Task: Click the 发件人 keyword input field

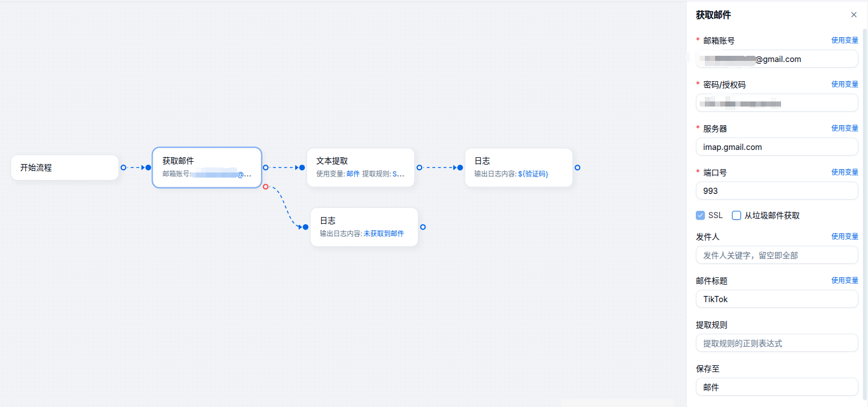Action: [777, 255]
